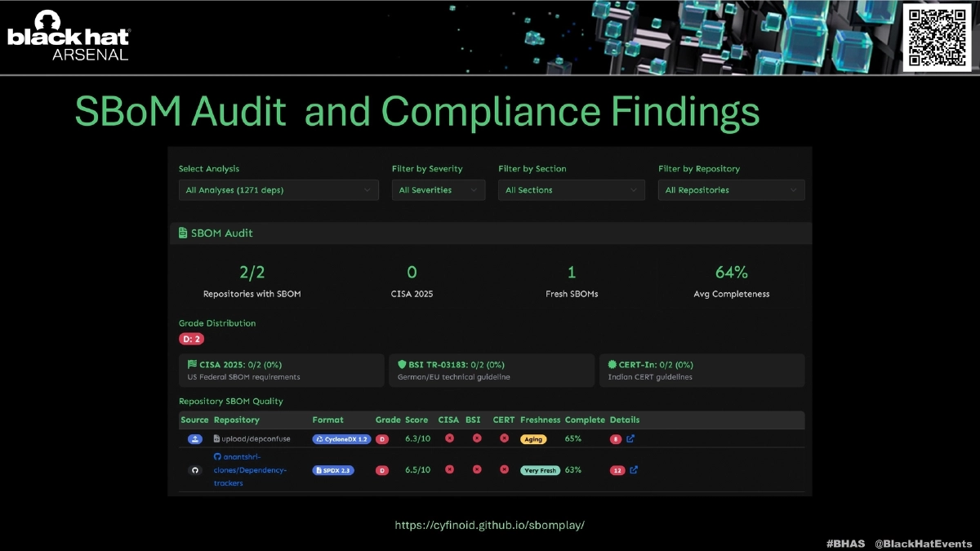Image resolution: width=980 pixels, height=551 pixels.
Task: Open the anantshri-clones/Dependency-trackers repository link
Action: (250, 470)
